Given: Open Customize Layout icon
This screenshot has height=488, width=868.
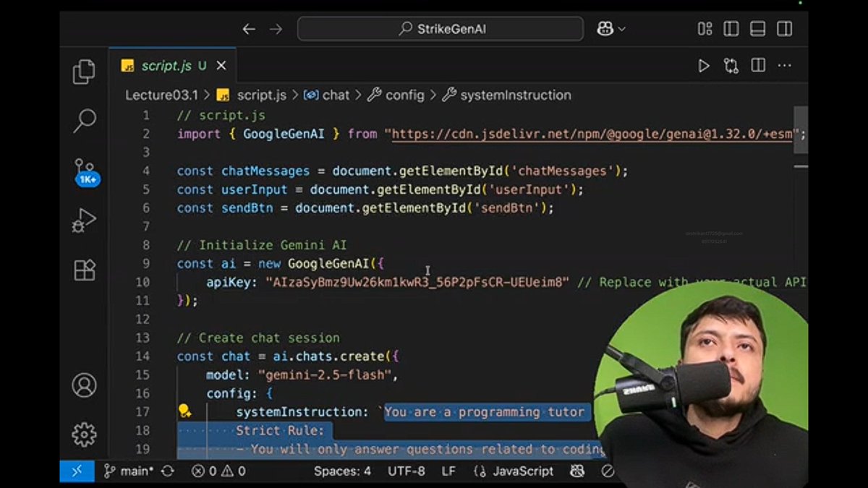Looking at the screenshot, I should (705, 29).
